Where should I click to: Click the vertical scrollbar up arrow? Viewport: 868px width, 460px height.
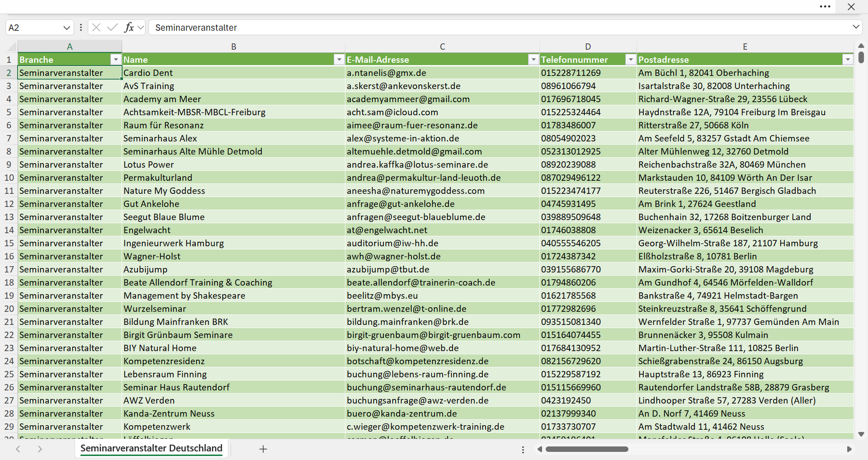click(x=861, y=46)
